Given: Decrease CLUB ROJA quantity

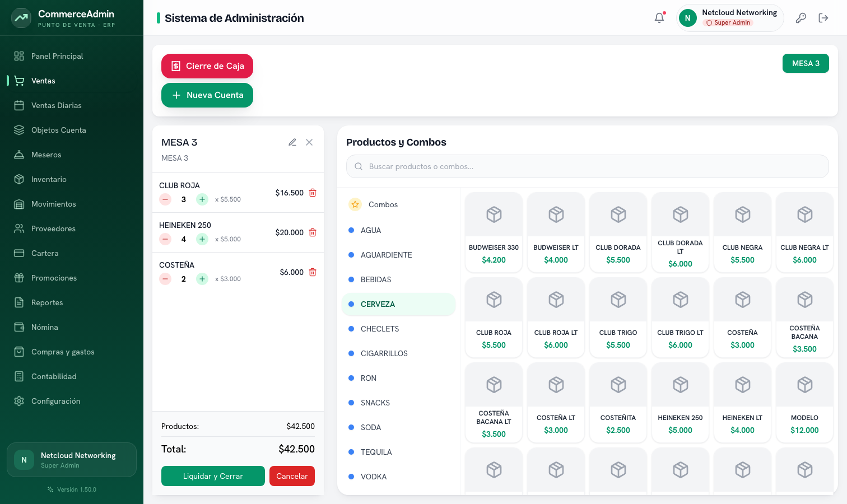Looking at the screenshot, I should coord(165,199).
